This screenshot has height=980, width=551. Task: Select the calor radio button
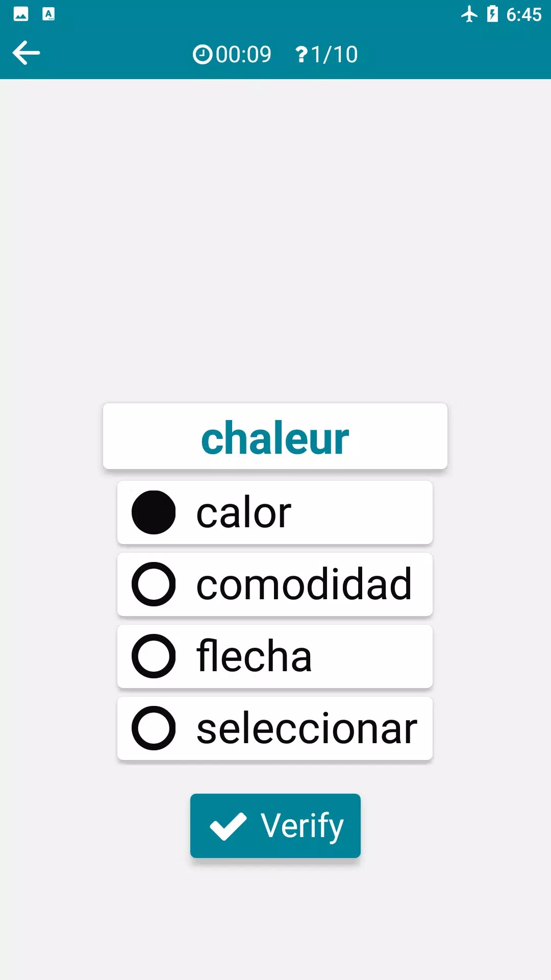click(154, 512)
